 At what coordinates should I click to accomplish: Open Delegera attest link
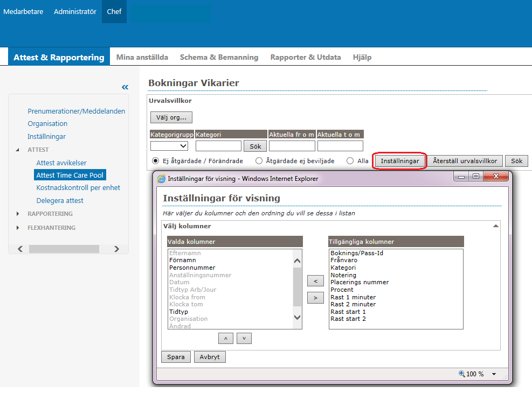(x=60, y=201)
